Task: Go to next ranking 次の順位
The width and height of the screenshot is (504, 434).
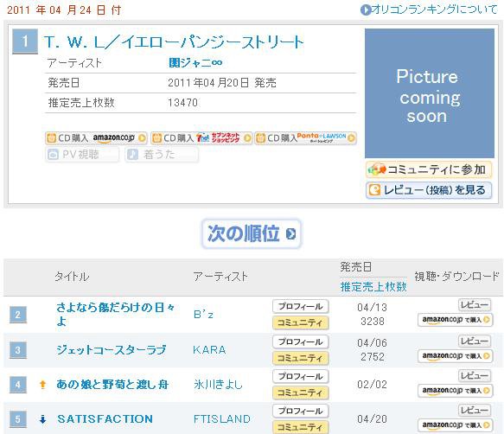Action: [x=252, y=233]
